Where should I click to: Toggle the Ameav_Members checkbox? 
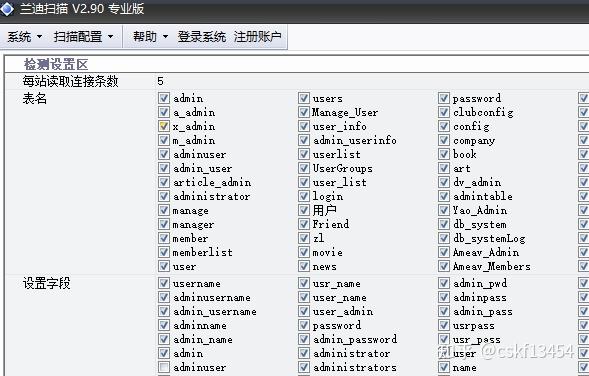[x=444, y=266]
